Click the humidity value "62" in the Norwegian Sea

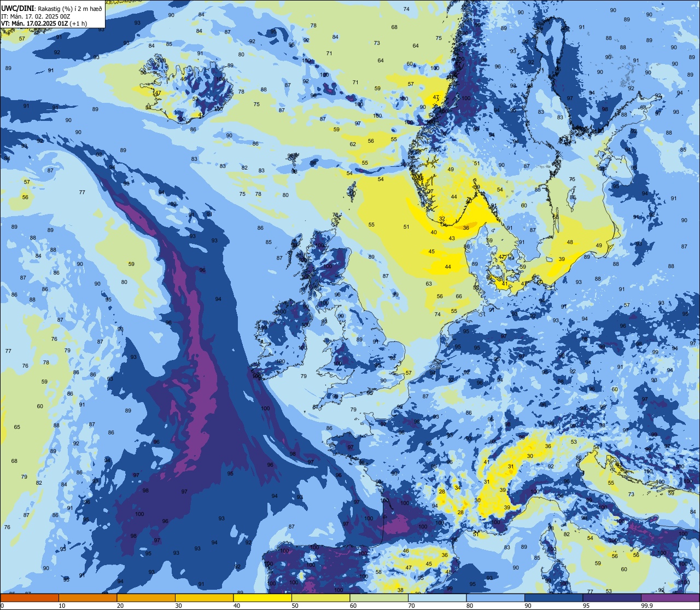353,144
